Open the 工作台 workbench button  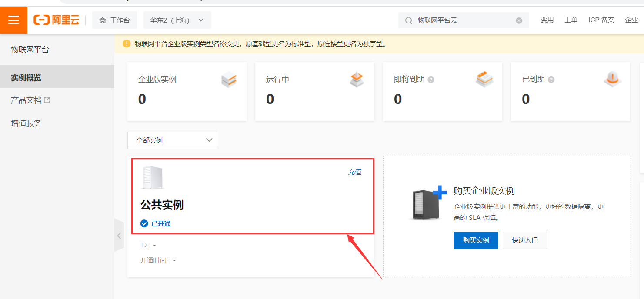(x=114, y=20)
